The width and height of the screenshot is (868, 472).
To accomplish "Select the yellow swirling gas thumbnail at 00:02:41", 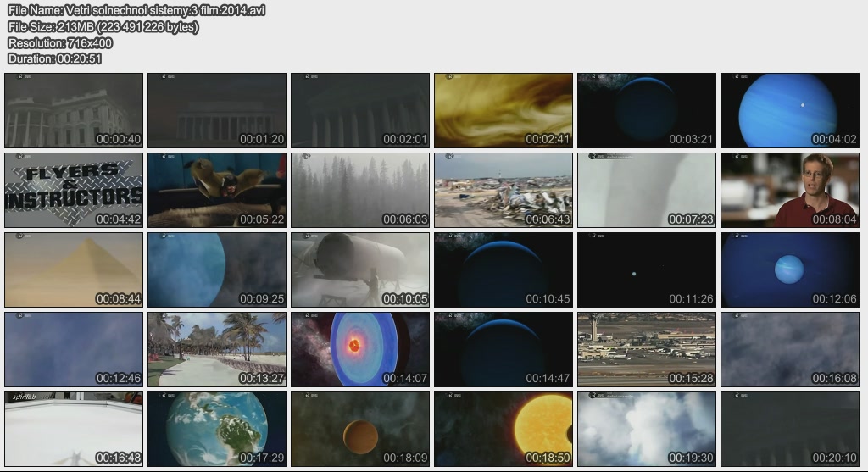I will pyautogui.click(x=504, y=110).
